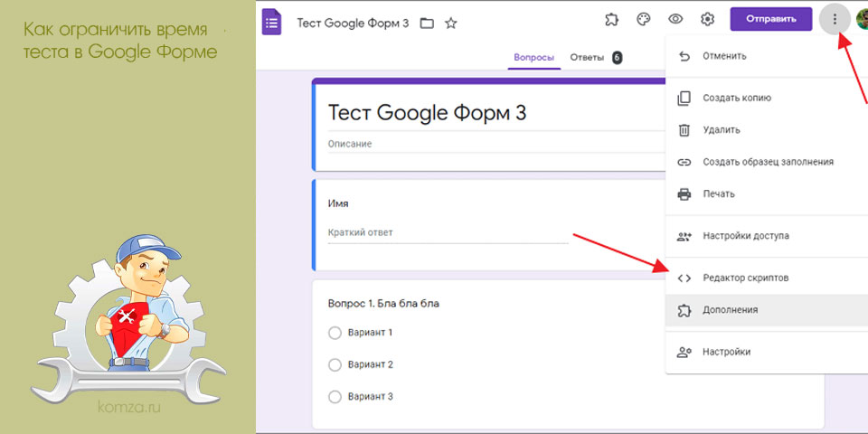
Task: Switch to the Вопросы tab
Action: (533, 58)
